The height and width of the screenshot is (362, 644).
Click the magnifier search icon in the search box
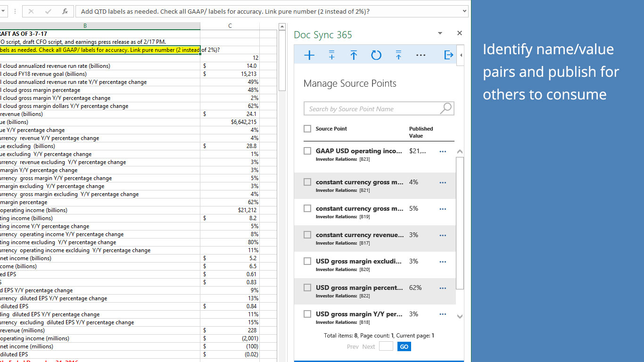[446, 108]
